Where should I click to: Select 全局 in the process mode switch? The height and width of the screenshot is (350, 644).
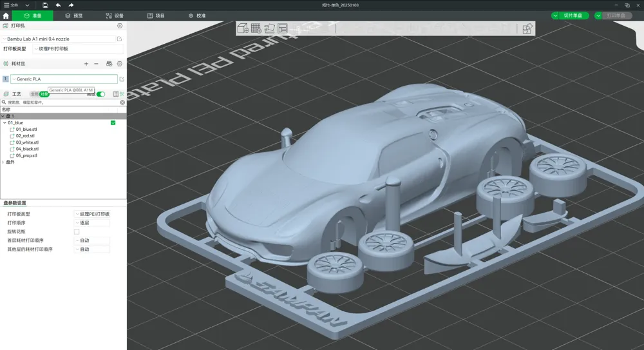click(x=35, y=94)
